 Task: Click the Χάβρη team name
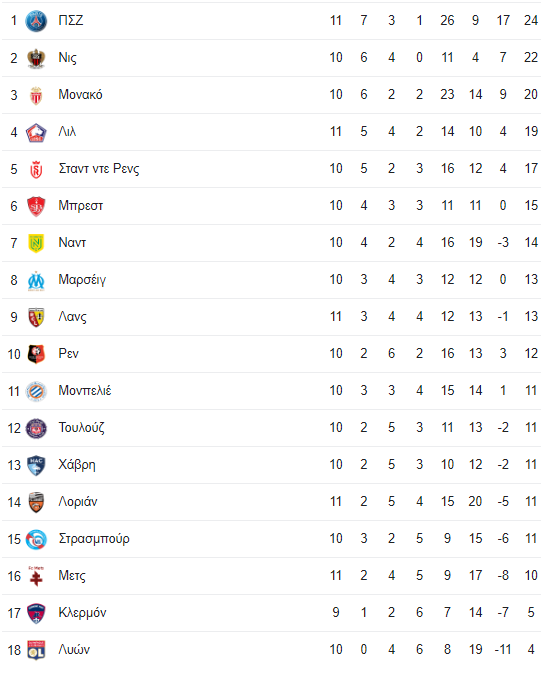click(x=77, y=465)
